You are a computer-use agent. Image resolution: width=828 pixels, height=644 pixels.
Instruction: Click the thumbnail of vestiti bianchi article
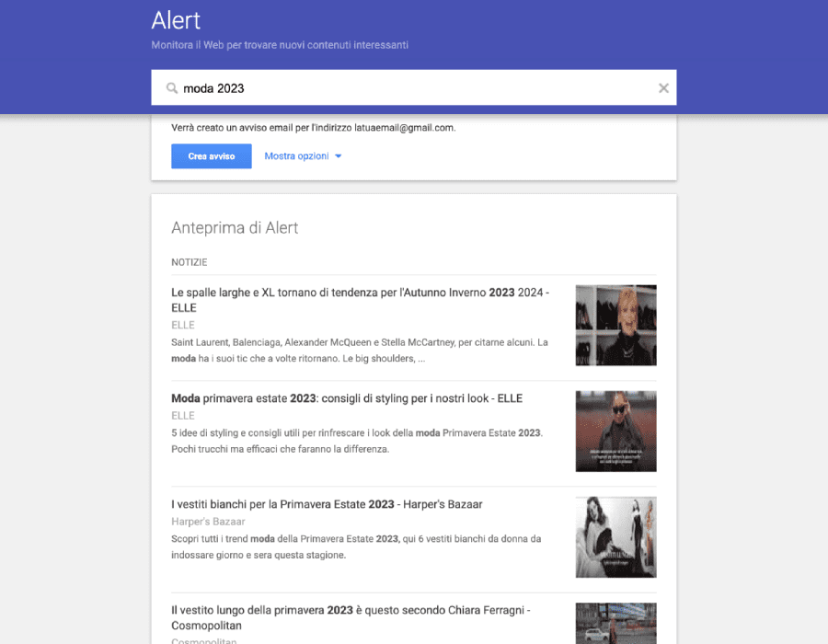(x=615, y=537)
